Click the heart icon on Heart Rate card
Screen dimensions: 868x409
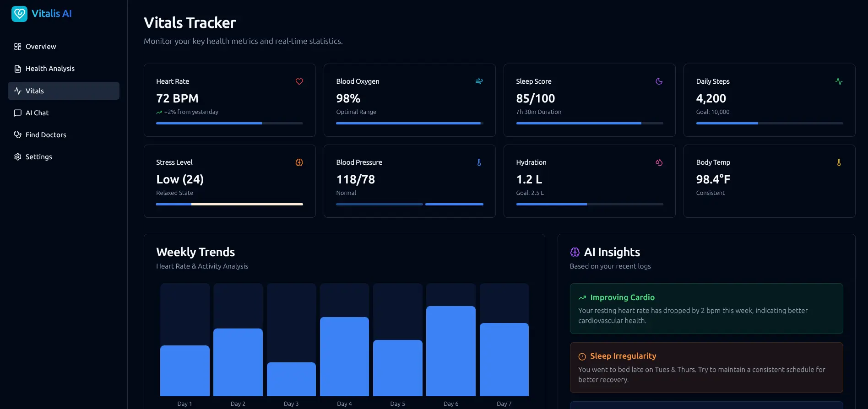pyautogui.click(x=299, y=81)
